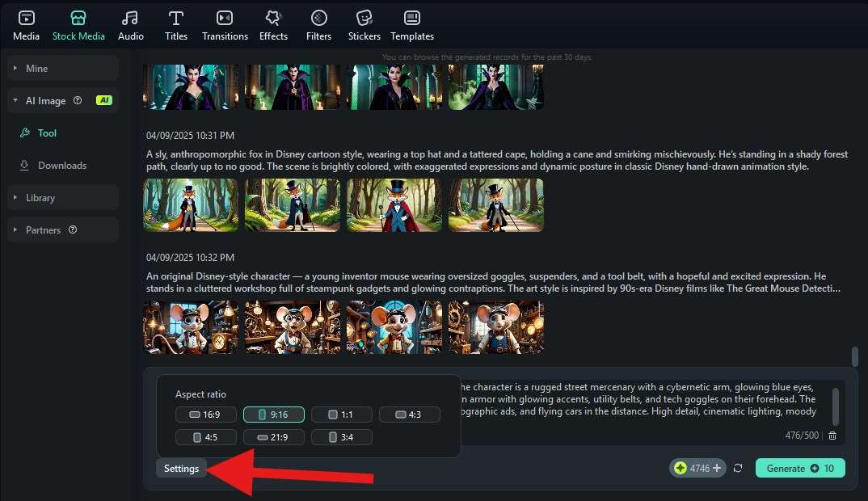The image size is (868, 501).
Task: Select the 4:5 aspect ratio
Action: (x=206, y=437)
